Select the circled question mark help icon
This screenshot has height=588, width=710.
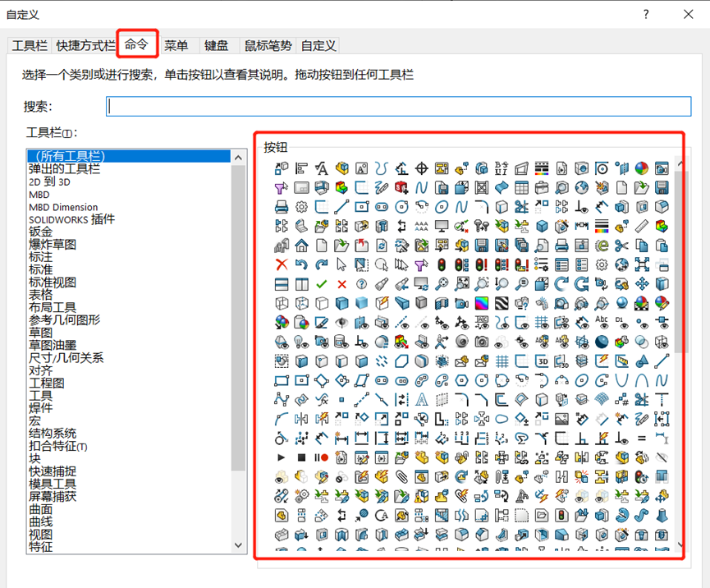pos(361,284)
